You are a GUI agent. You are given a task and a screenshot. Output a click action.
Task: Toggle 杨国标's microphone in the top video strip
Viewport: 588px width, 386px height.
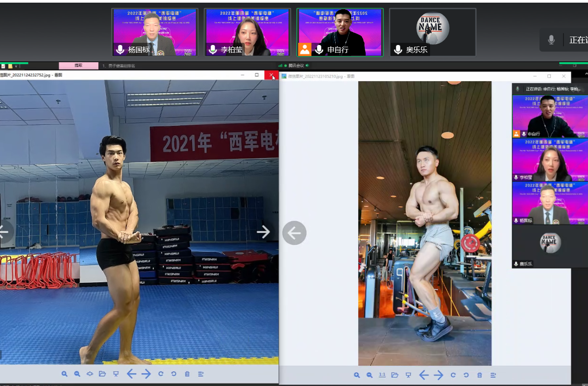(120, 50)
